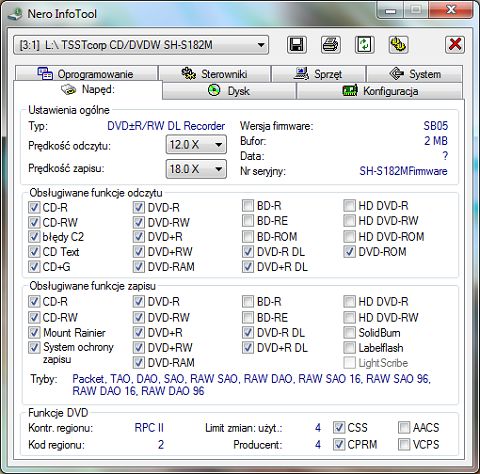Click the Kod regionu value 2

[x=161, y=445]
